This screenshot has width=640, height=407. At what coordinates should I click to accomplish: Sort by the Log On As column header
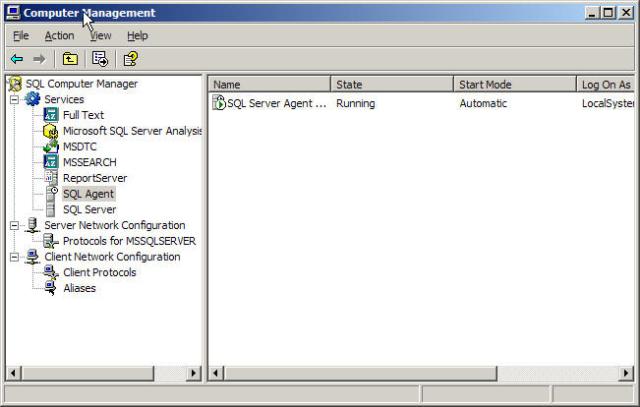pyautogui.click(x=606, y=85)
